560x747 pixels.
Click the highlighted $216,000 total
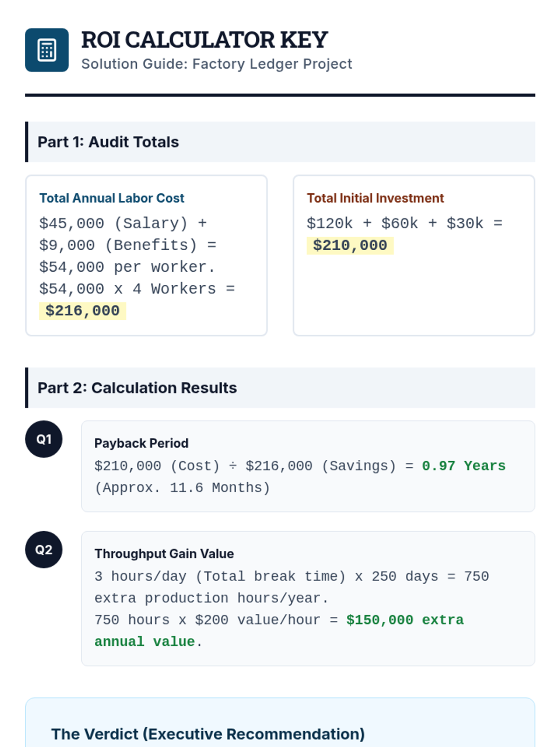click(83, 311)
